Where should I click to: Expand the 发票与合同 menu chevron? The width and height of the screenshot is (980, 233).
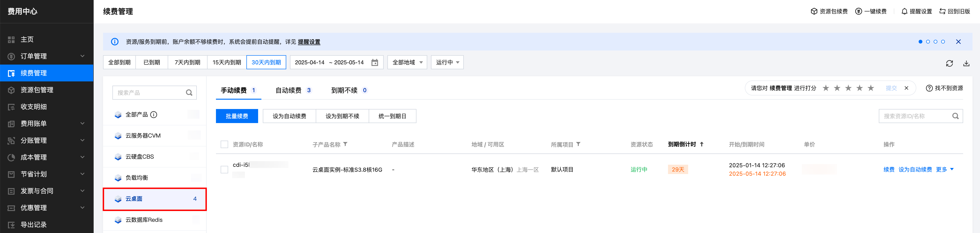82,191
